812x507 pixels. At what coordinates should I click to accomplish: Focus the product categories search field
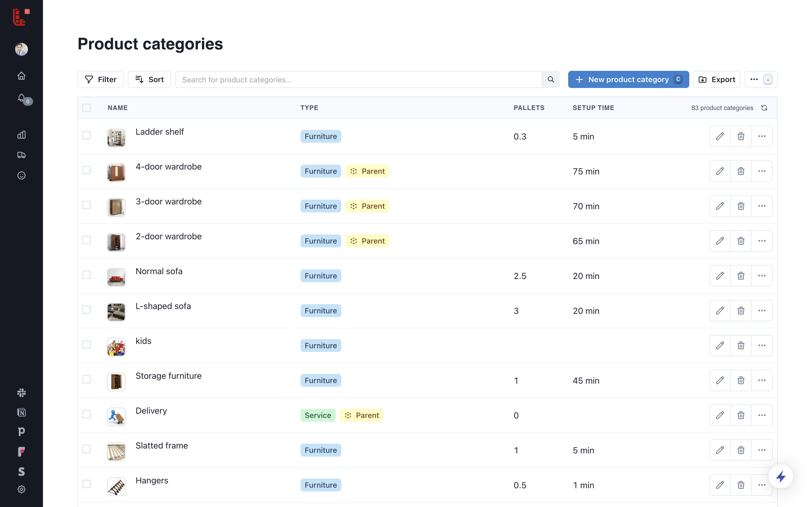click(358, 79)
